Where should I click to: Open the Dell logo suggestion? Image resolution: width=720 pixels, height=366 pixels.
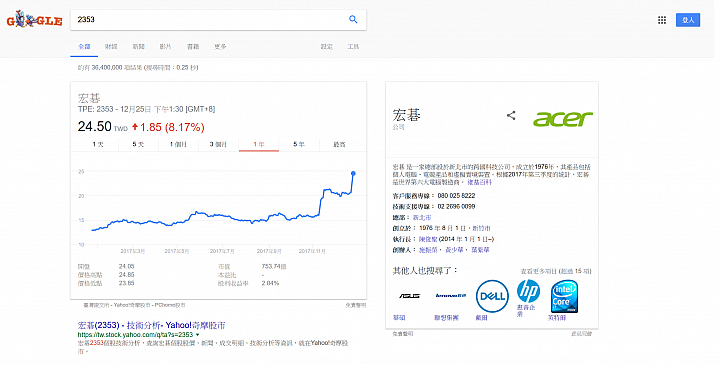(492, 296)
